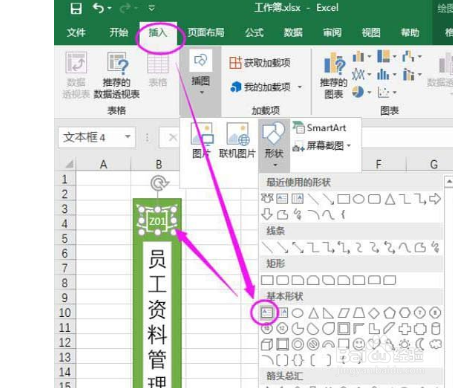Click 获取加载项 in the add-ins group
The width and height of the screenshot is (453, 388).
260,63
